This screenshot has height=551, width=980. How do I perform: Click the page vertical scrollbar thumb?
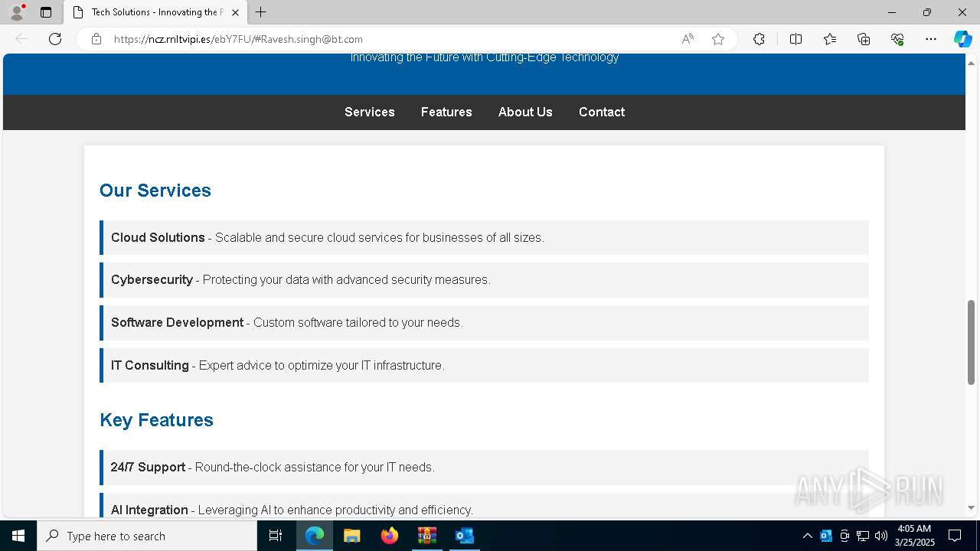point(972,342)
